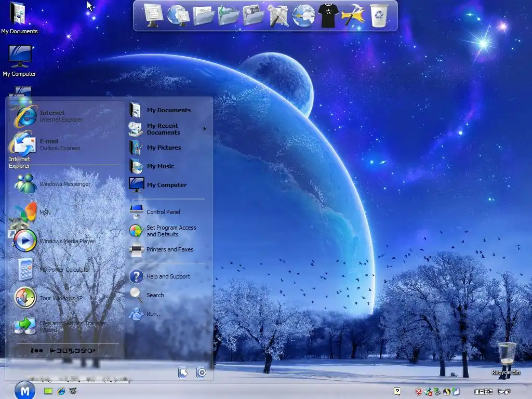Open the red shield security alert tray icon
This screenshot has height=399, width=532.
tap(419, 392)
